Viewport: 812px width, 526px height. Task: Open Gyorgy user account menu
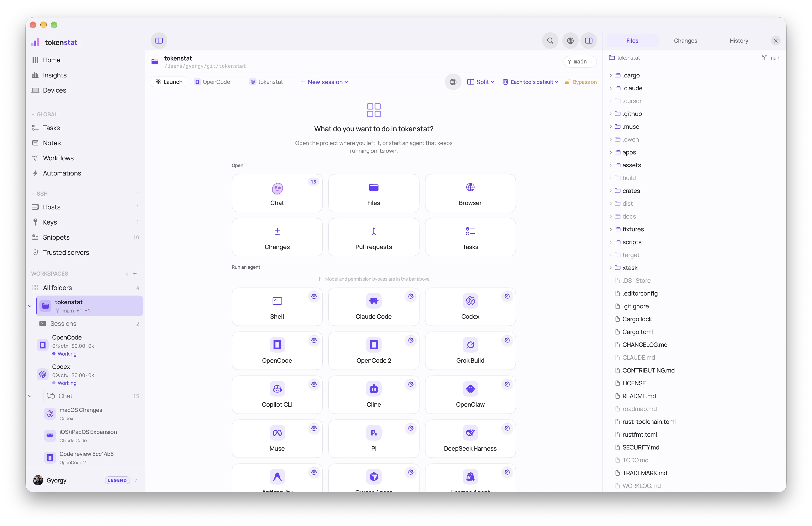coord(85,480)
